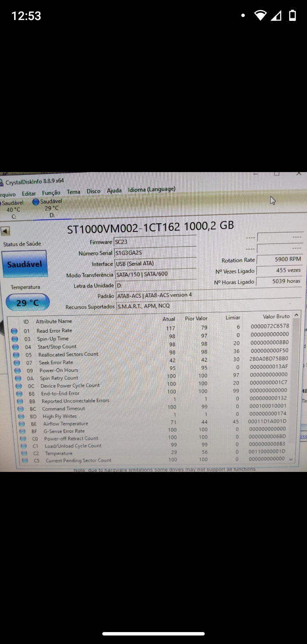Click the previous disk arrow button
The image size is (307, 644).
pyautogui.click(x=5, y=231)
